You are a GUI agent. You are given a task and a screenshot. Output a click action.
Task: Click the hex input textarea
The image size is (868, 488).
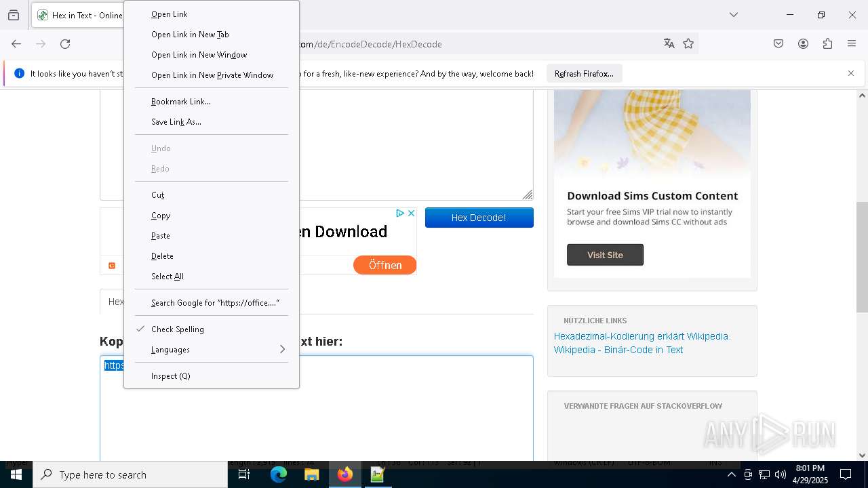click(x=317, y=145)
